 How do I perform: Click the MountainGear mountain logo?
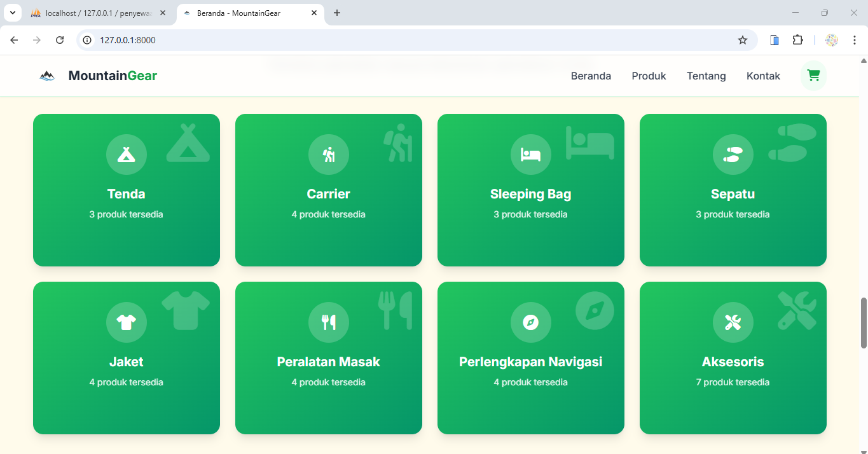47,76
